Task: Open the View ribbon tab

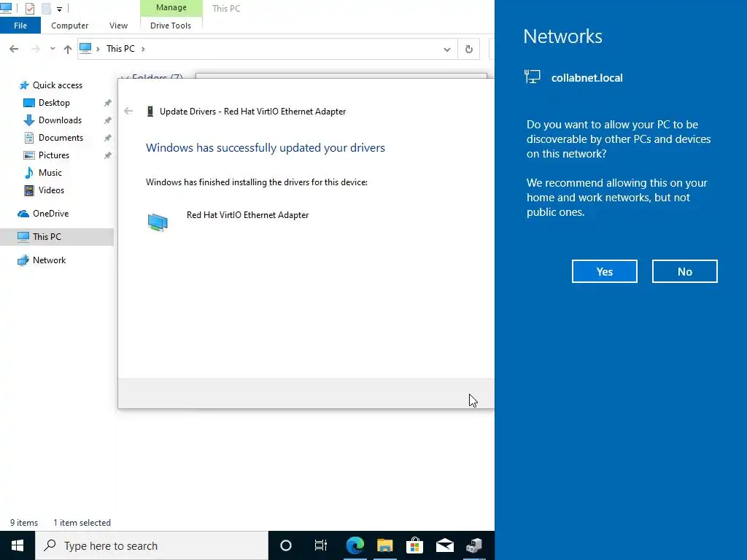Action: [x=118, y=26]
